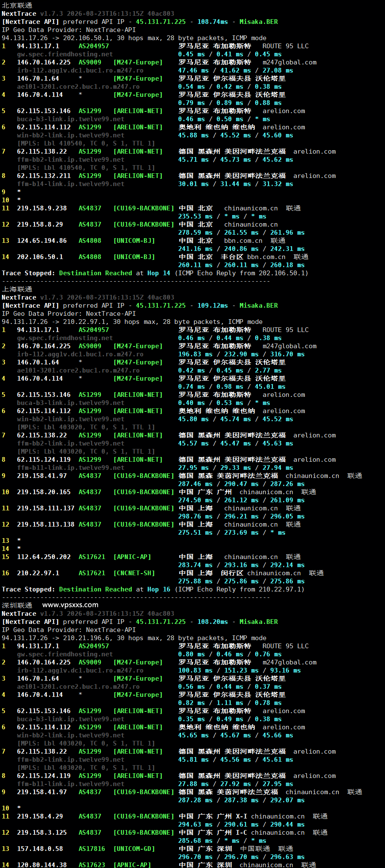Select the 283.74 ms latency value
This screenshot has width=385, height=868.
point(195,565)
